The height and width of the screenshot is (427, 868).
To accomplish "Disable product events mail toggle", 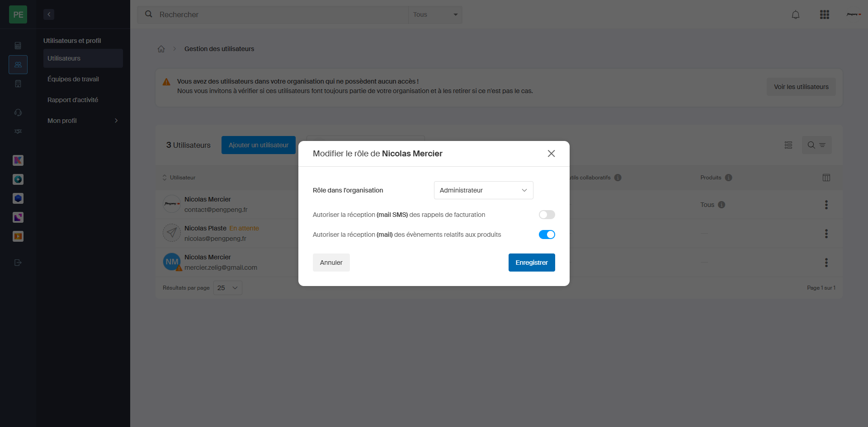I will pyautogui.click(x=547, y=235).
